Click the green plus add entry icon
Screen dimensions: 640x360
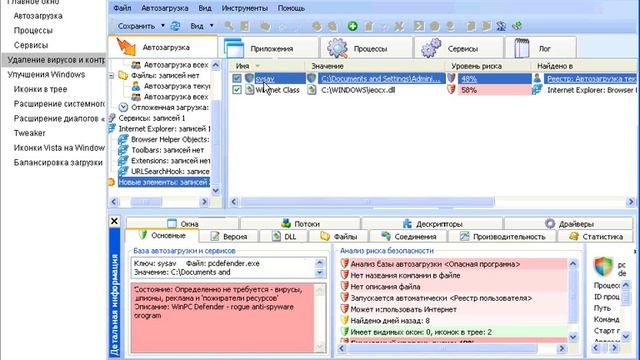(x=352, y=26)
